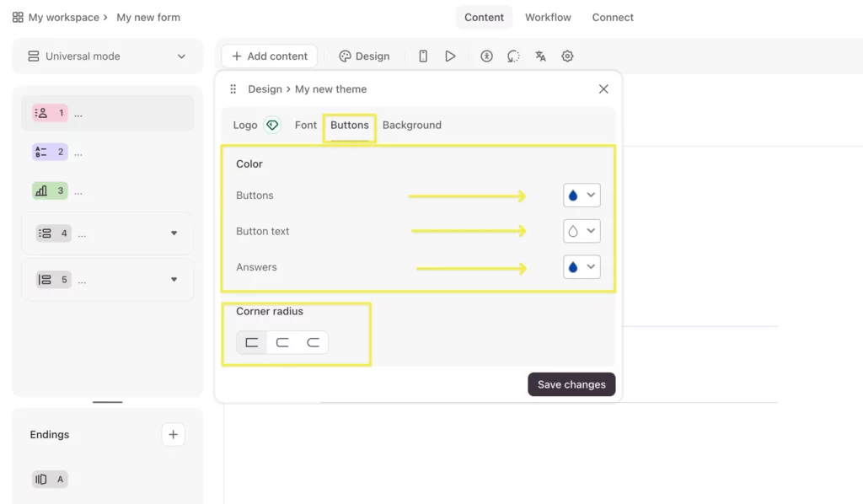Choose slightly rounded corner radius
The image size is (863, 504).
282,342
